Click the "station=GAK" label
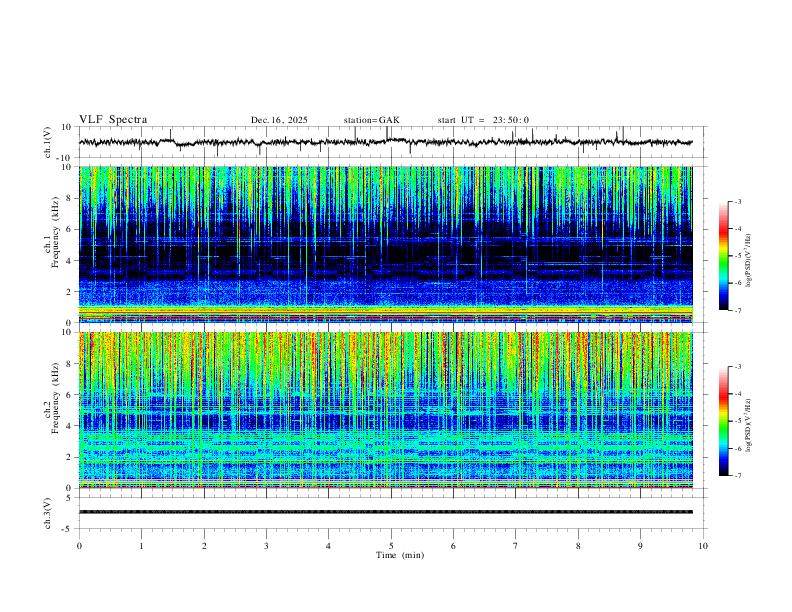 pos(372,120)
